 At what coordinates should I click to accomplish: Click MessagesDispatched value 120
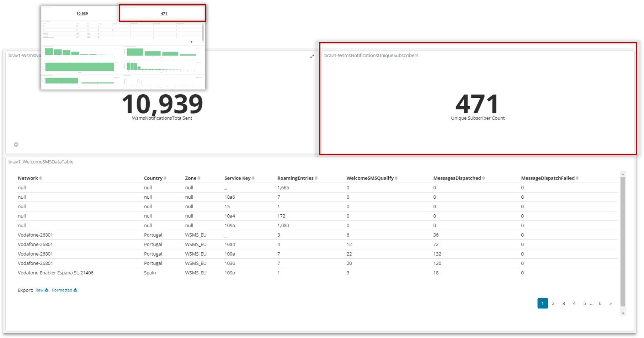coord(437,264)
